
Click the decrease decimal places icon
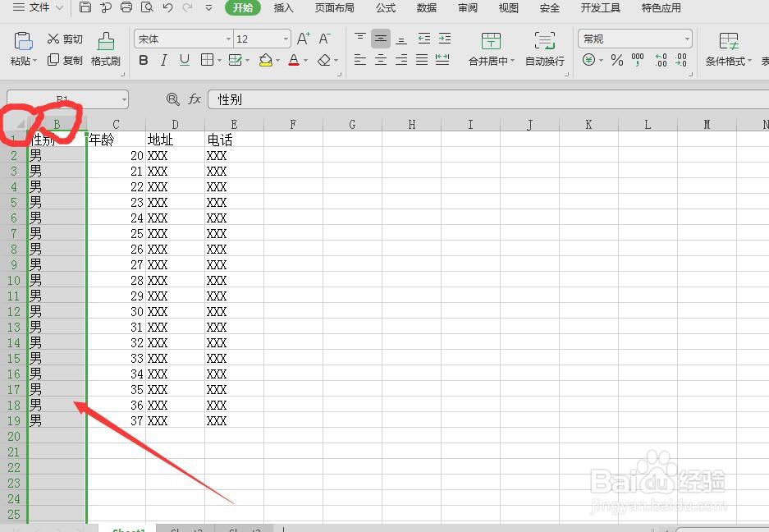point(680,60)
